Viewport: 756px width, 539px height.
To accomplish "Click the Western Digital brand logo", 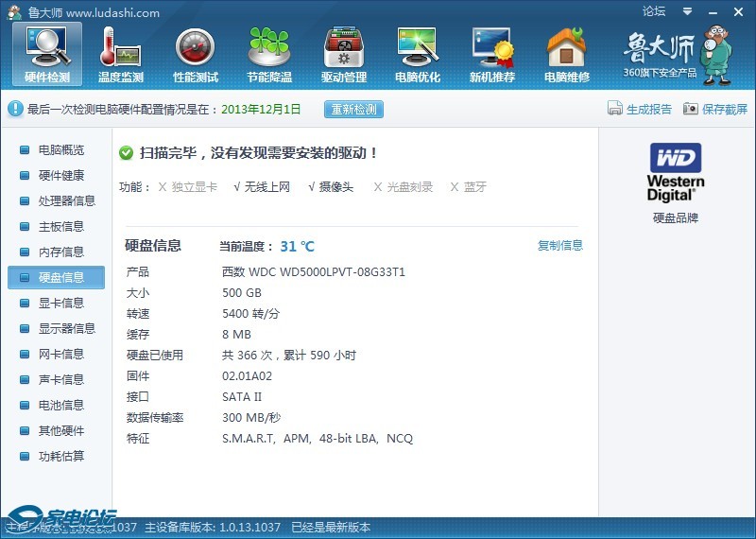I will pyautogui.click(x=676, y=172).
